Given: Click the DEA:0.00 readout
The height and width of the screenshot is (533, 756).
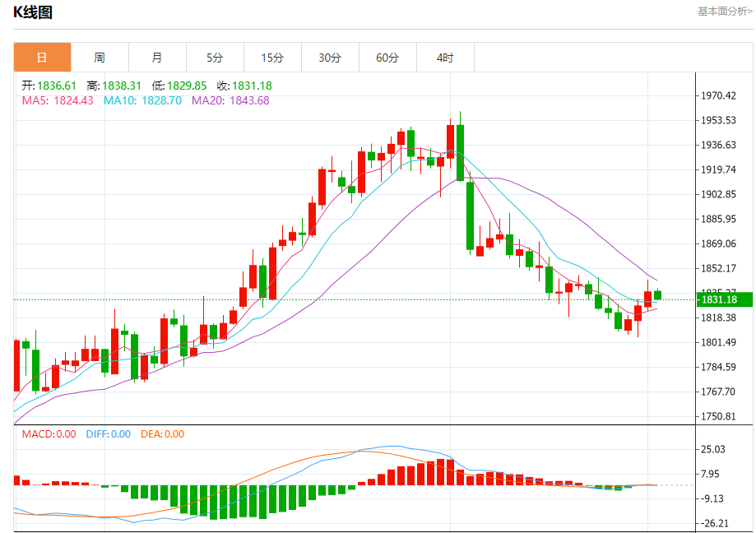Looking at the screenshot, I should pos(162,434).
